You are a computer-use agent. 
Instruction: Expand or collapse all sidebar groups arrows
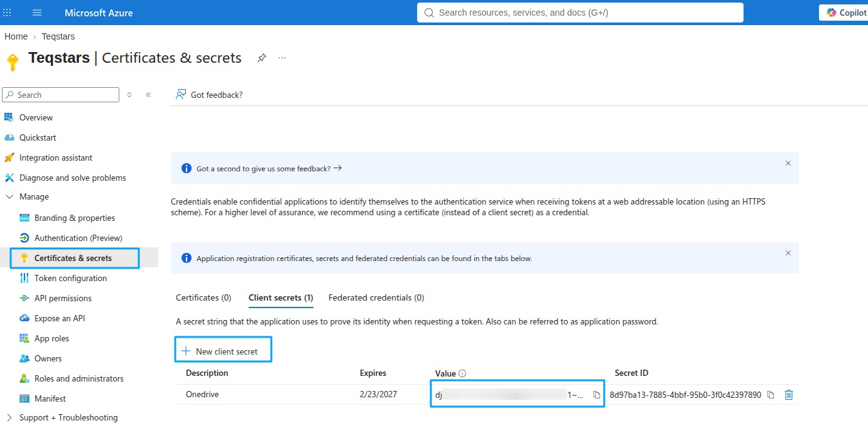click(x=129, y=95)
